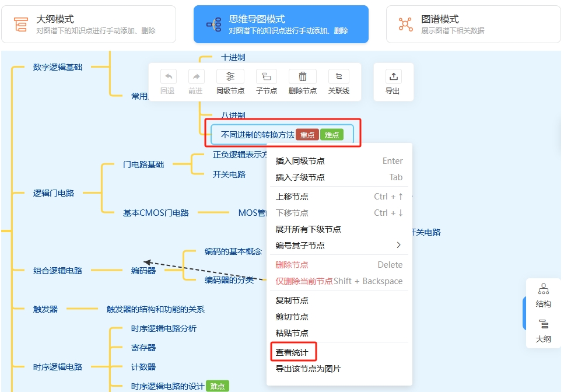
Task: Click the 子节点 child node icon
Action: pos(266,76)
